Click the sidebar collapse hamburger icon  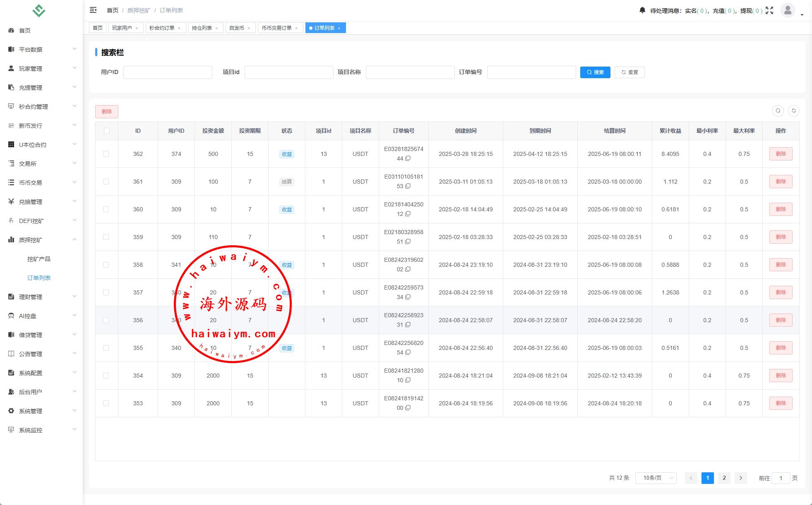pyautogui.click(x=93, y=10)
